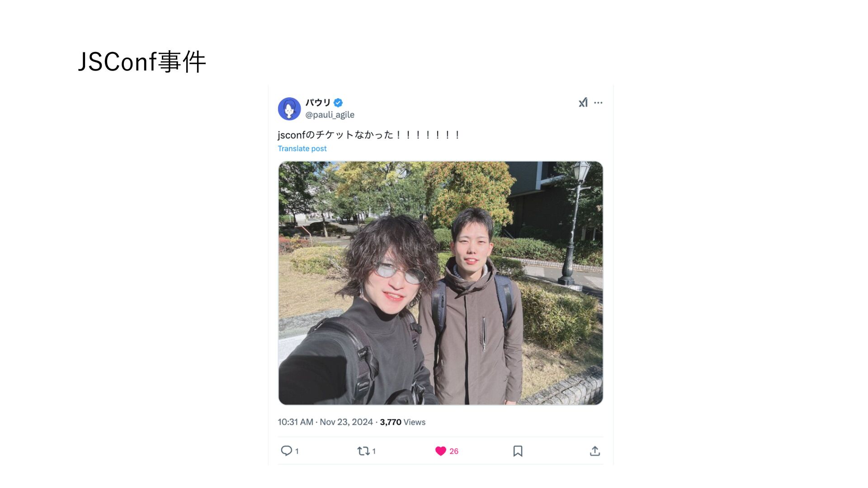Open the three-dot more options menu

598,103
